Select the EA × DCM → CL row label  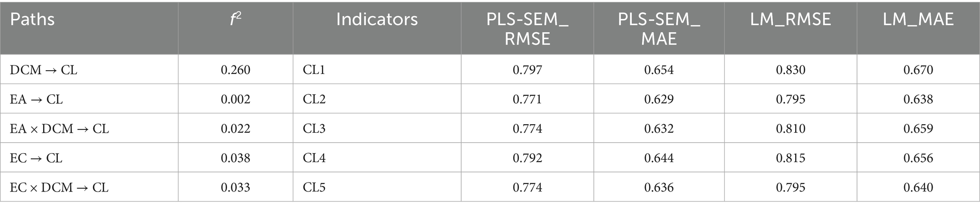59,129
